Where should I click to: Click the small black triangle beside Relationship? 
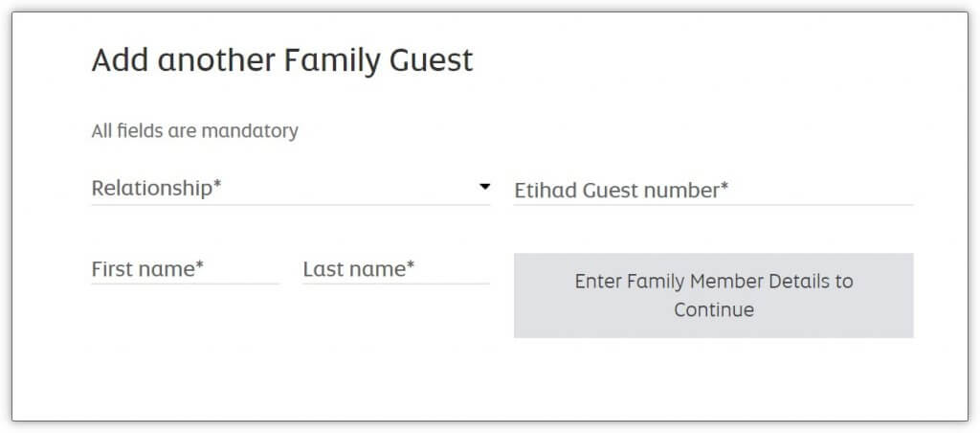click(484, 187)
